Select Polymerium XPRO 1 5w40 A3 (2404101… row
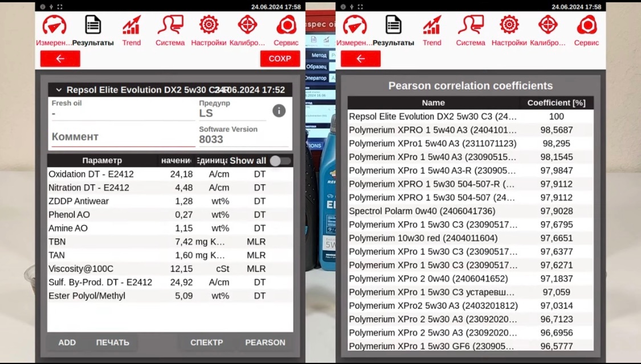 point(471,130)
